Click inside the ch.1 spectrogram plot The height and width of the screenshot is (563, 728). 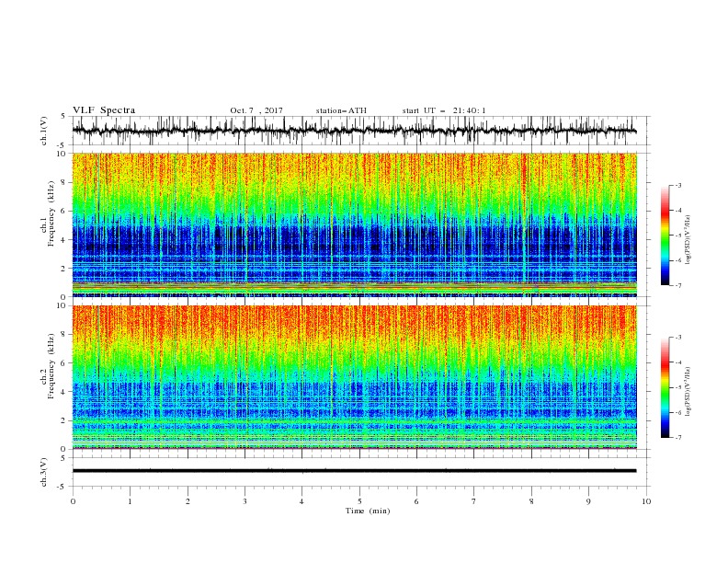click(x=354, y=224)
